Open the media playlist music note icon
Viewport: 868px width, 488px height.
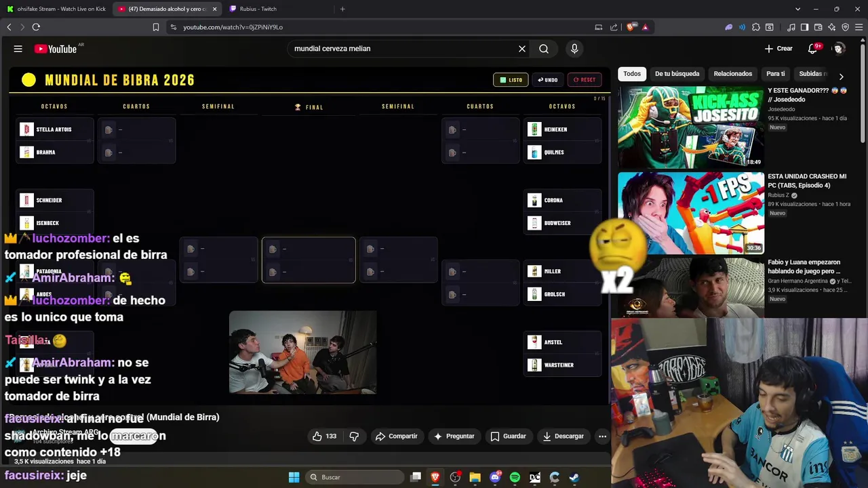tap(791, 27)
